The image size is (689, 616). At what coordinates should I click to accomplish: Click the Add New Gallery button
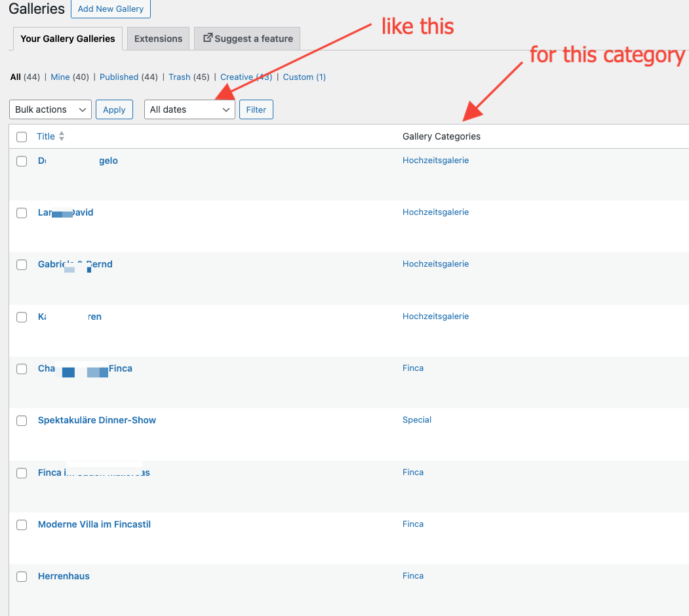coord(111,9)
